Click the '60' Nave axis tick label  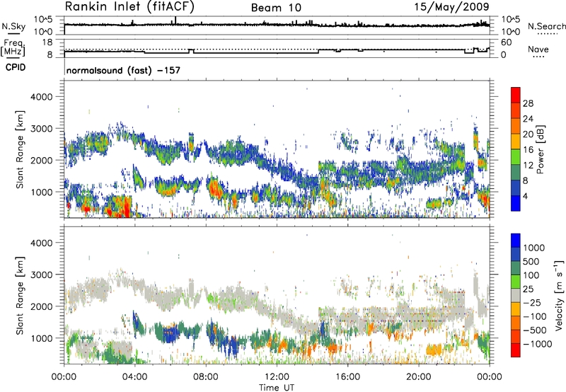(x=507, y=42)
